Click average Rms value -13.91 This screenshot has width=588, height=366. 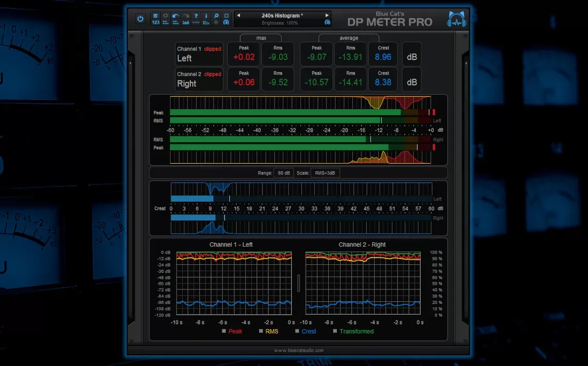tap(351, 57)
